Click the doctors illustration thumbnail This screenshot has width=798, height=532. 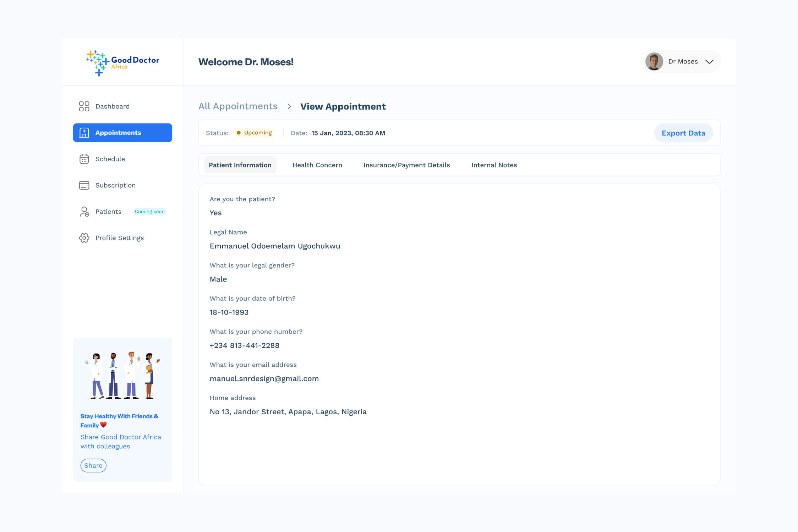(122, 375)
